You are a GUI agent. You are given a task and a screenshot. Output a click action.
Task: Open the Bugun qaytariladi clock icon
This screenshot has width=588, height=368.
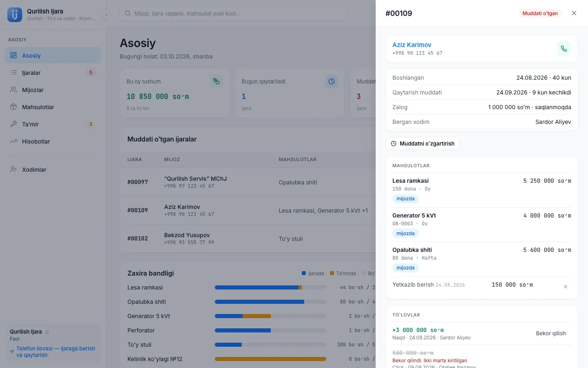(x=332, y=81)
